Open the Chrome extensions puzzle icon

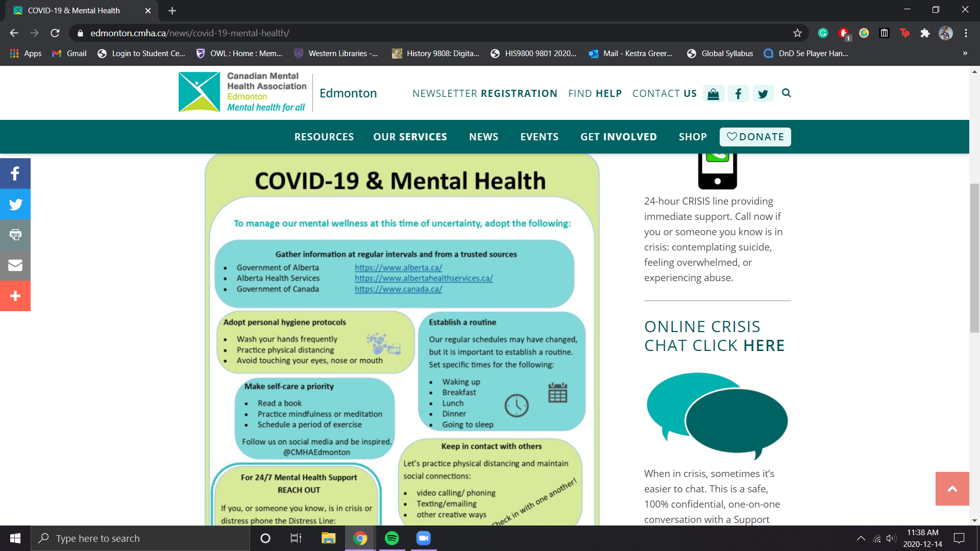pos(925,33)
